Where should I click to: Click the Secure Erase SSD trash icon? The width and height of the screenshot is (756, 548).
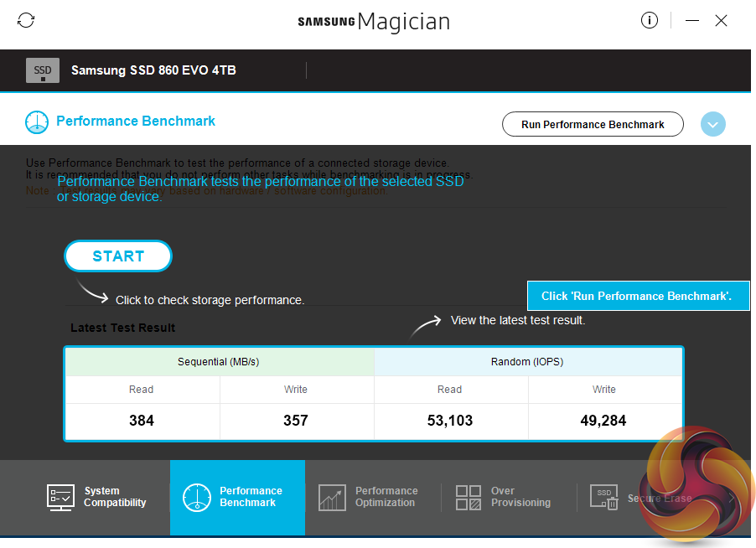604,498
